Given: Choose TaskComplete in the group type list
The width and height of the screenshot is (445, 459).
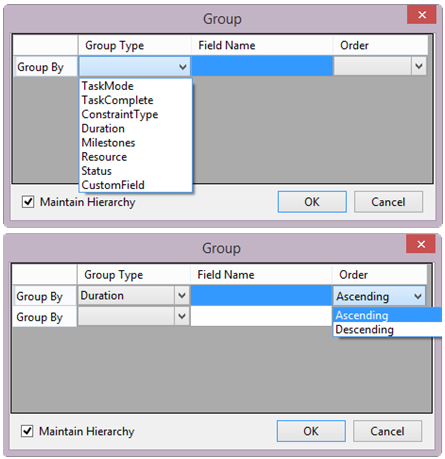Looking at the screenshot, I should tap(136, 100).
